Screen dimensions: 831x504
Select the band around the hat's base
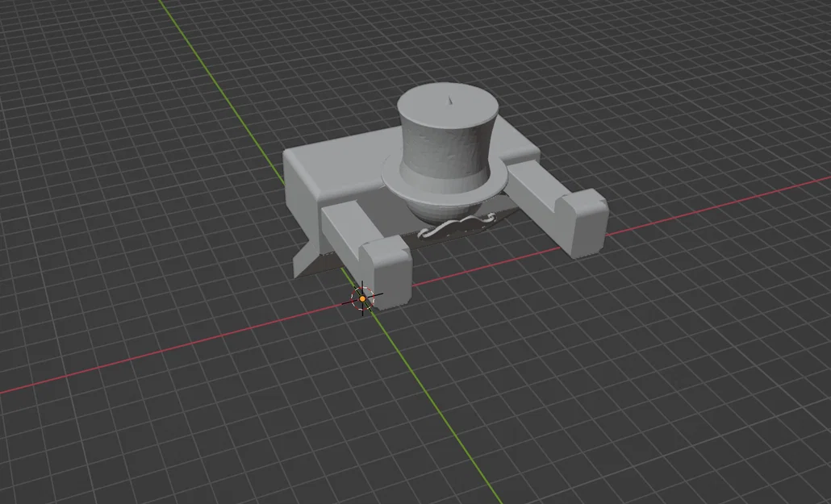coord(445,177)
